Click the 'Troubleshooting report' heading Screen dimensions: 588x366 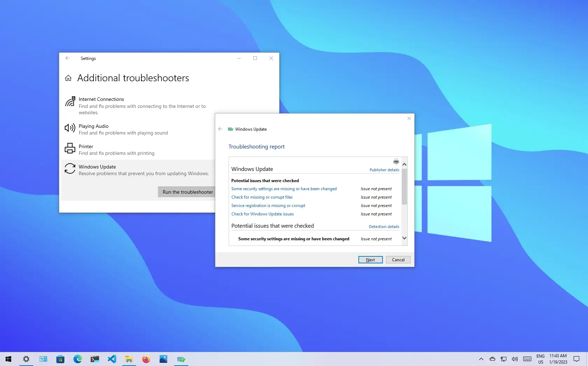pos(257,147)
